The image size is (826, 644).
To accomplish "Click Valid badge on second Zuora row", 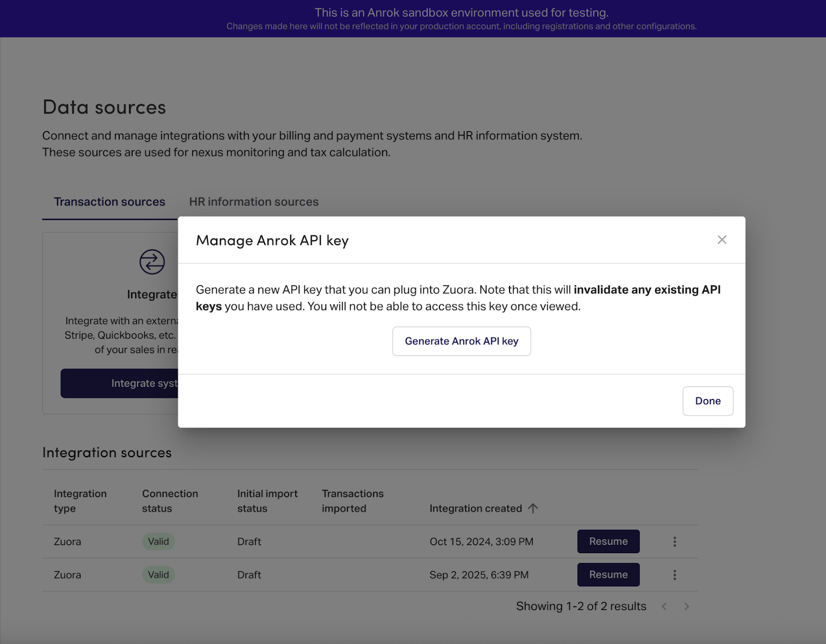I will pos(158,575).
